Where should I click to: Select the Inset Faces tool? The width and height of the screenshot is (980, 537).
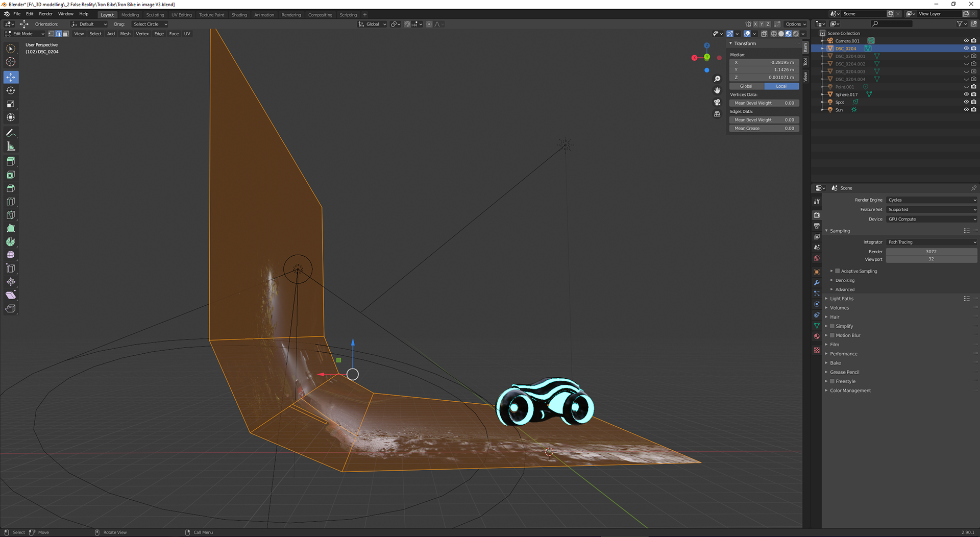pyautogui.click(x=11, y=175)
